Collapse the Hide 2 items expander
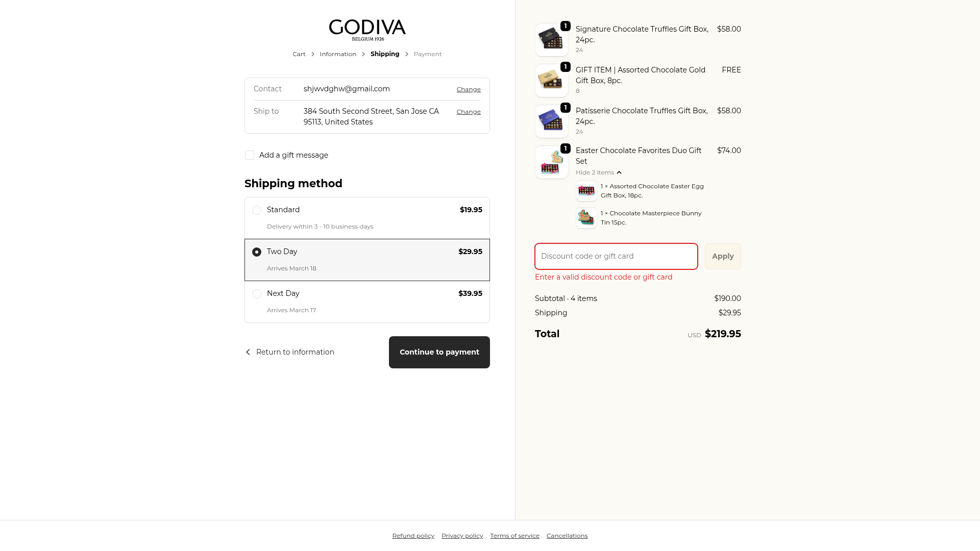 598,172
